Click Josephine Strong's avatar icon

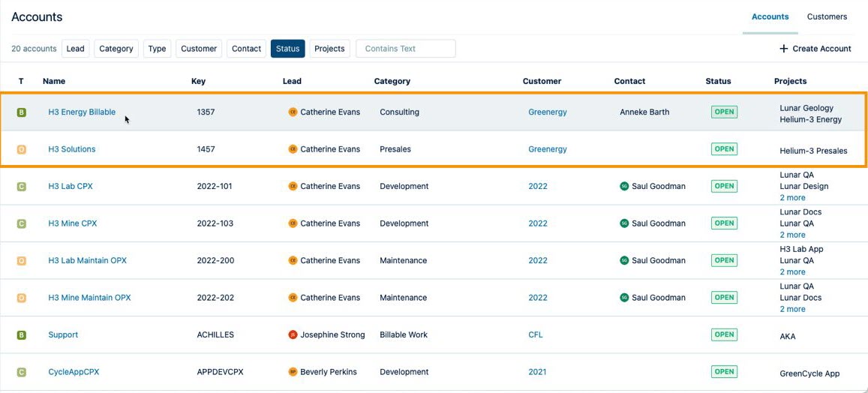click(x=293, y=335)
